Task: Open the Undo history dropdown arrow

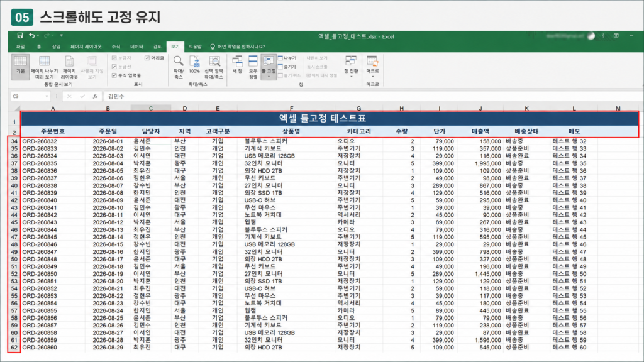Action: [x=38, y=36]
